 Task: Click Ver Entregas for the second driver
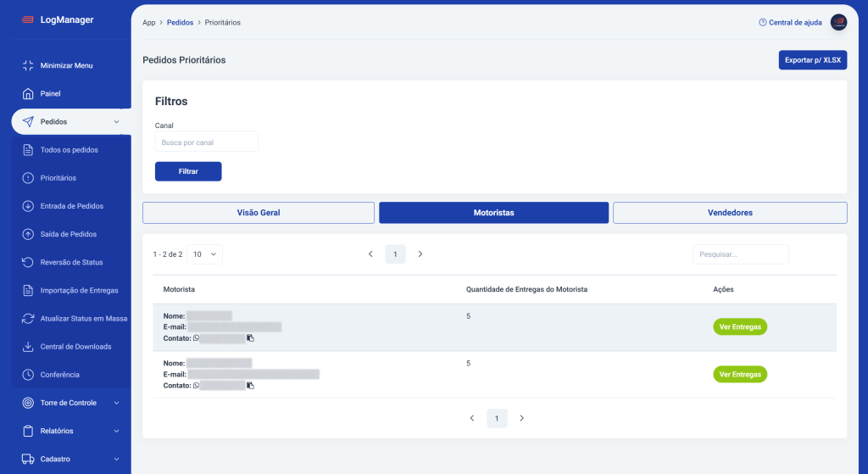[x=739, y=374]
